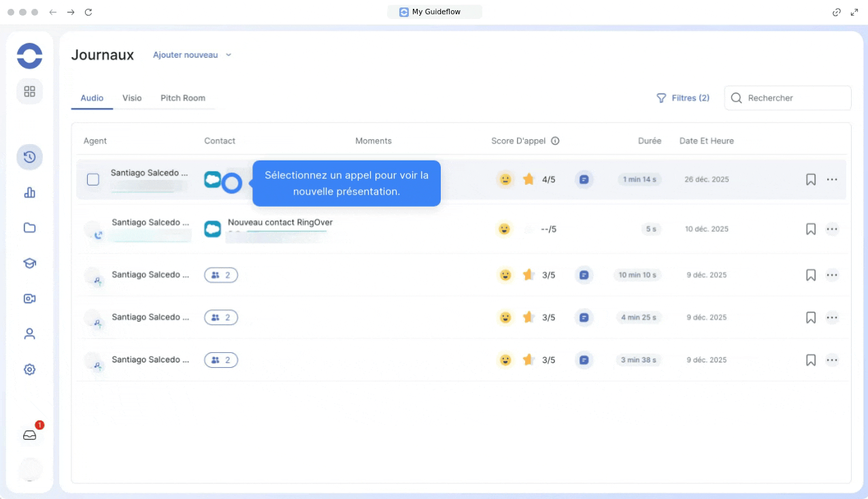Click the folder icon in sidebar
This screenshot has height=499, width=868.
click(x=29, y=228)
